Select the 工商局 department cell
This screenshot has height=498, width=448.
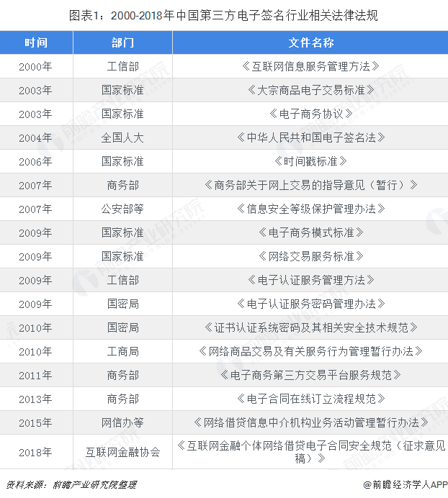coord(122,351)
